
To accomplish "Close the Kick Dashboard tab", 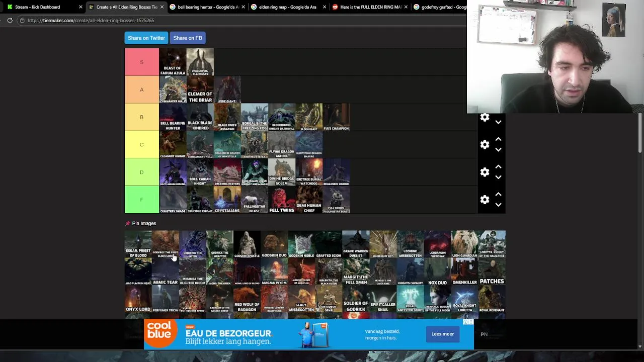I will click(x=80, y=7).
